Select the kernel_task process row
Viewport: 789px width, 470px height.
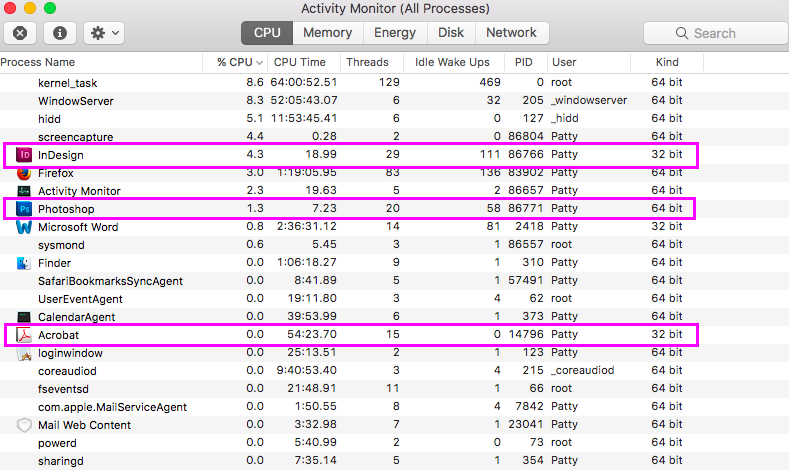394,83
